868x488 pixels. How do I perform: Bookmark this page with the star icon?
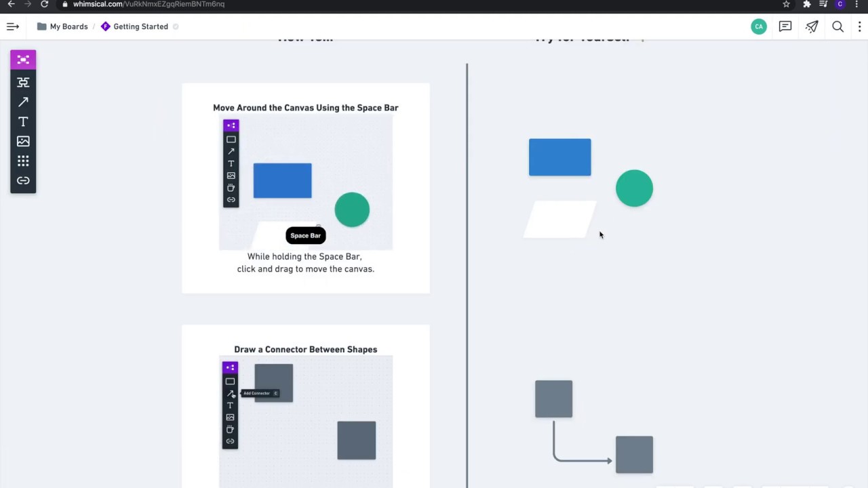pyautogui.click(x=786, y=4)
